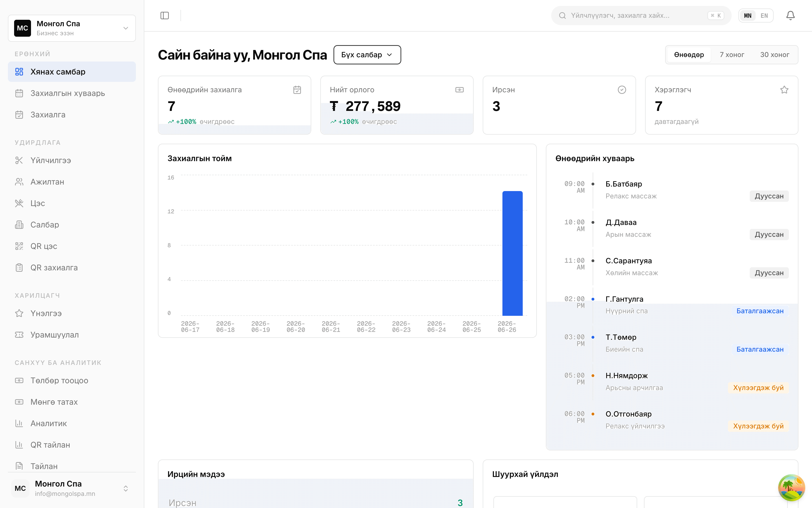Viewport: 812px width, 508px height.
Task: Select the Өнөөдөр time range
Action: pyautogui.click(x=689, y=54)
